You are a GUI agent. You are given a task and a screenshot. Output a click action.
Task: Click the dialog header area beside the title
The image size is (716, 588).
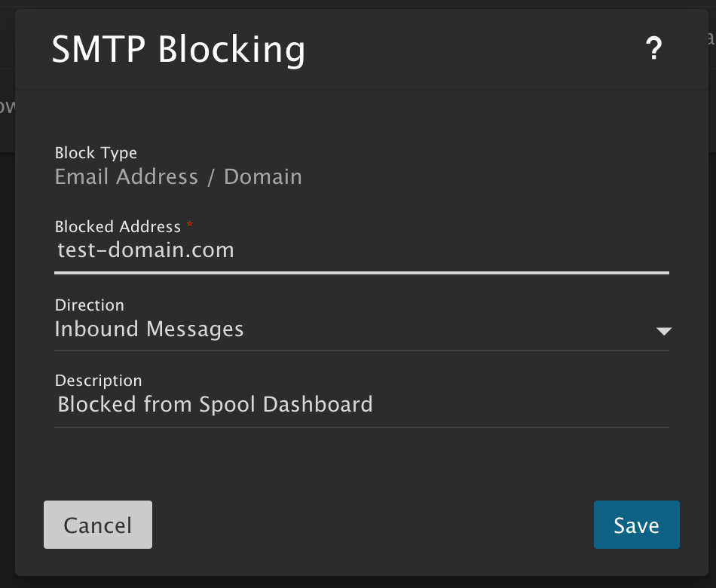[x=467, y=50]
